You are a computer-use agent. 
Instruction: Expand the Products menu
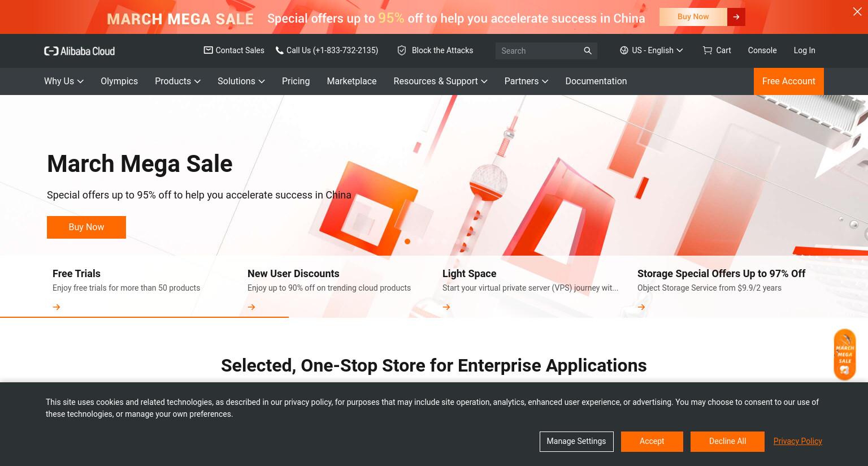click(x=177, y=81)
